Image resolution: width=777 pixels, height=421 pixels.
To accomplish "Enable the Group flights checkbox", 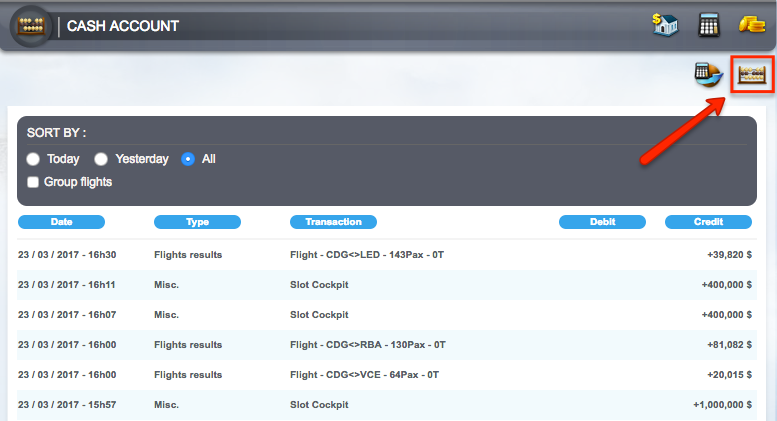I will [x=33, y=182].
